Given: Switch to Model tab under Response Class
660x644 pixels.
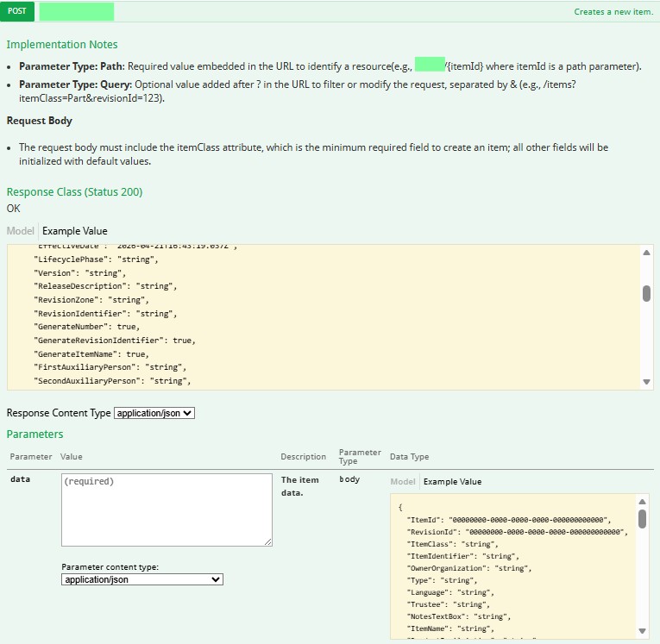Looking at the screenshot, I should pos(21,231).
